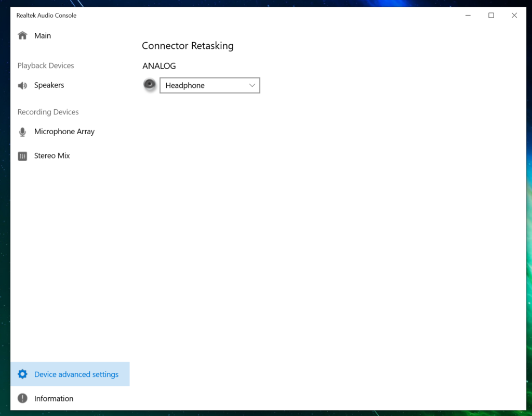Open the Main page label
532x416 pixels.
click(43, 36)
